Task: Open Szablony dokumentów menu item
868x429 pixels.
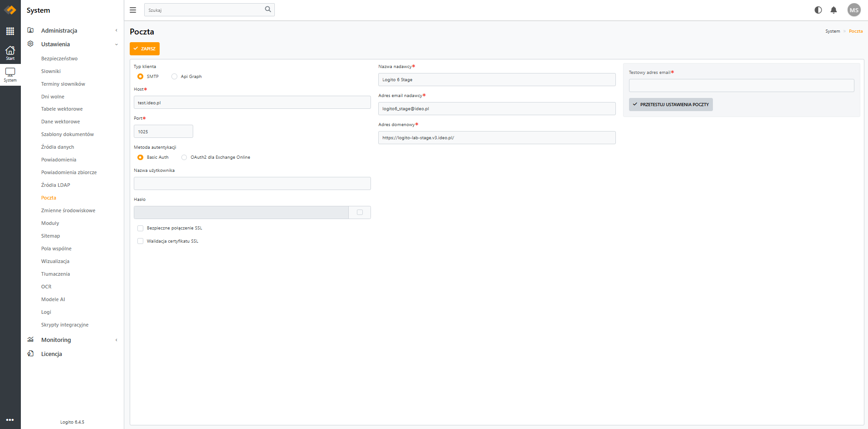Action: (x=68, y=134)
